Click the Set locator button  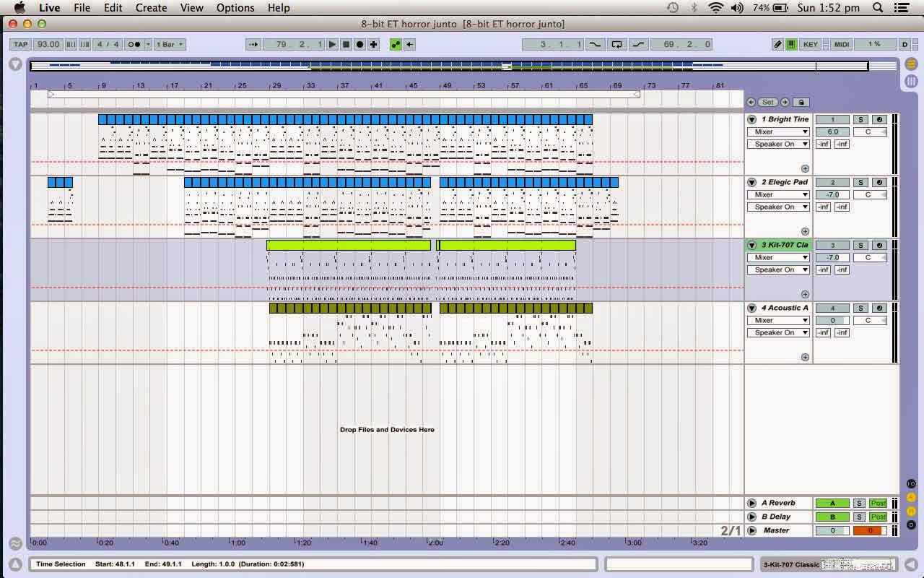coord(768,103)
